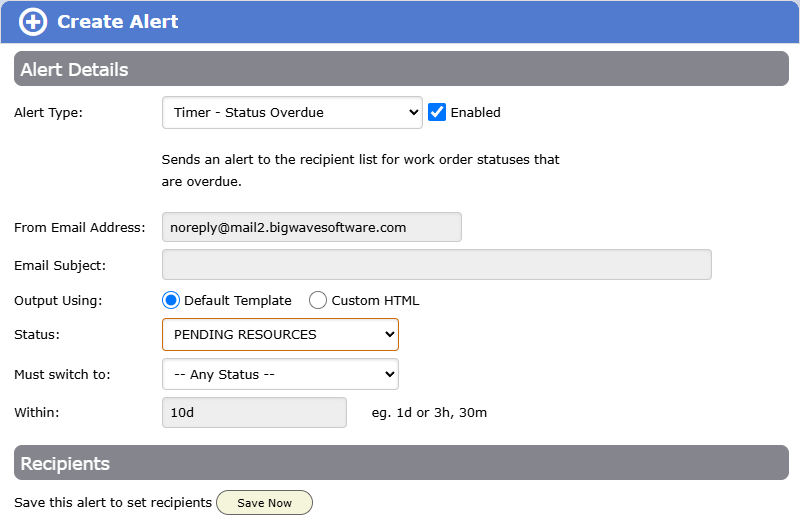The height and width of the screenshot is (525, 800).
Task: Click the Alert Details section header
Action: [401, 69]
